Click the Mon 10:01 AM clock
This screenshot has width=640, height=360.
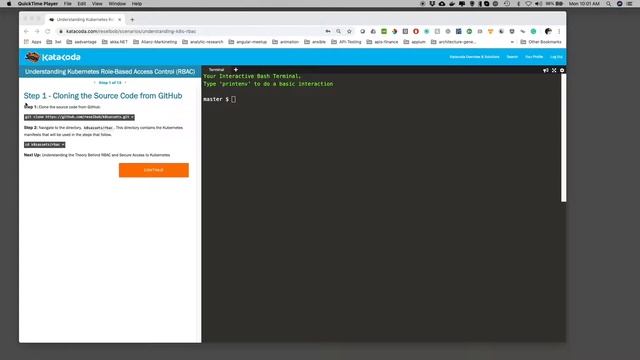584,4
